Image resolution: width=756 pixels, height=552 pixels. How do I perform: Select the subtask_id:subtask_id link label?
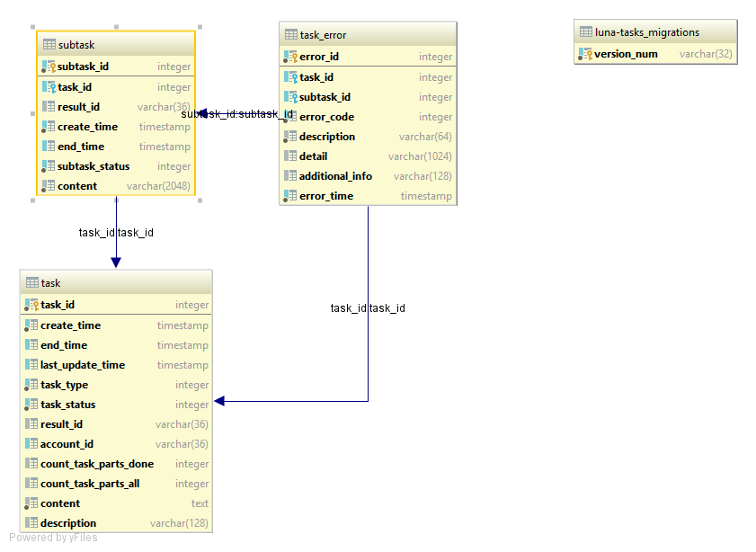(x=236, y=114)
